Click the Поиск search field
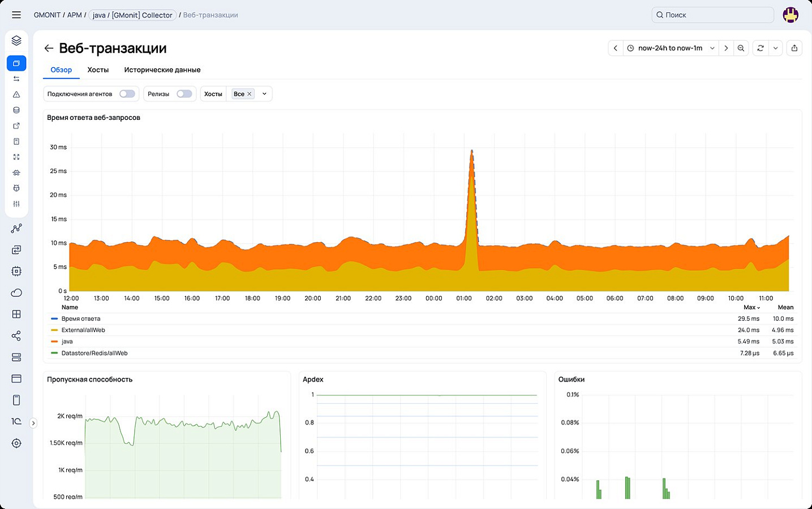The height and width of the screenshot is (509, 812). point(713,15)
